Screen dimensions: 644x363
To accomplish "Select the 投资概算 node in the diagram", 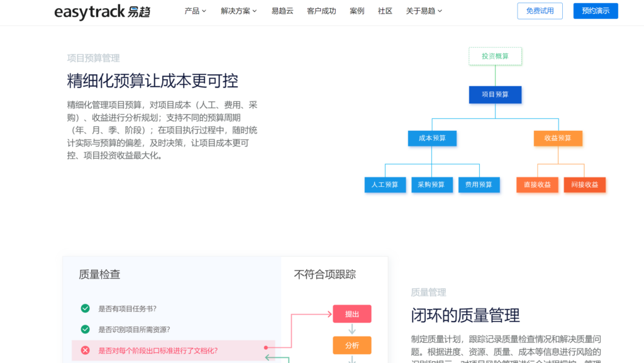I will pos(495,56).
